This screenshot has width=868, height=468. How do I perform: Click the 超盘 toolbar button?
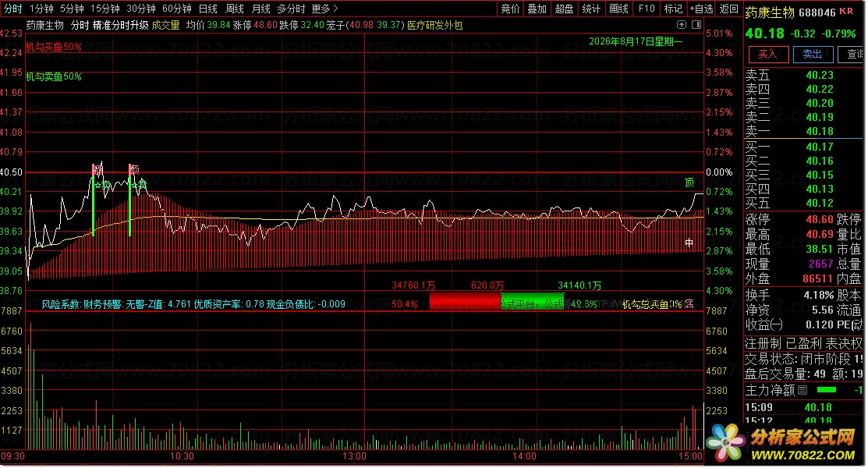564,9
